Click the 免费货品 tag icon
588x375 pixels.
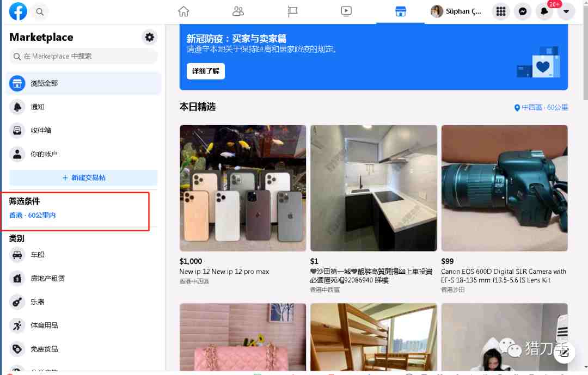coord(17,349)
